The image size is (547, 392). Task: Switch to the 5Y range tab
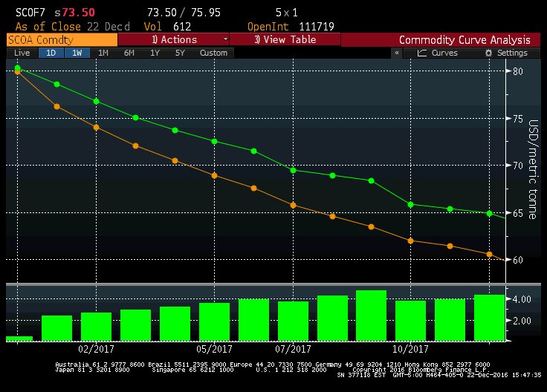[x=180, y=53]
